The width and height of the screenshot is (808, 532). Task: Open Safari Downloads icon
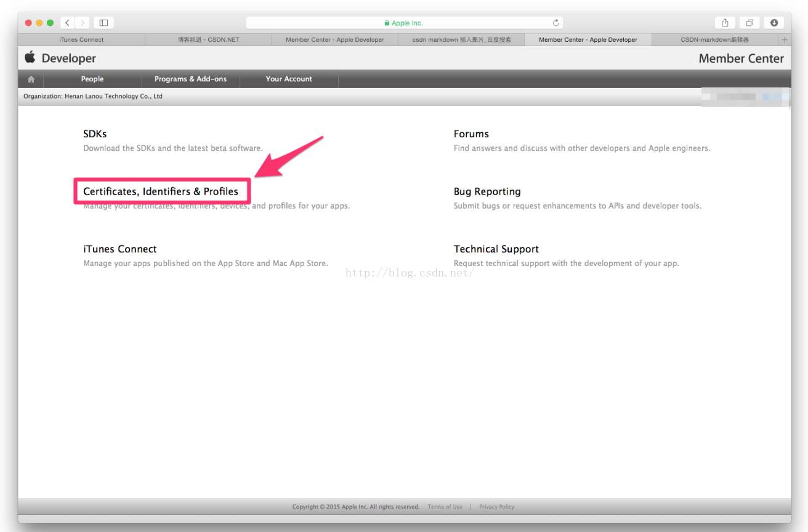point(774,23)
